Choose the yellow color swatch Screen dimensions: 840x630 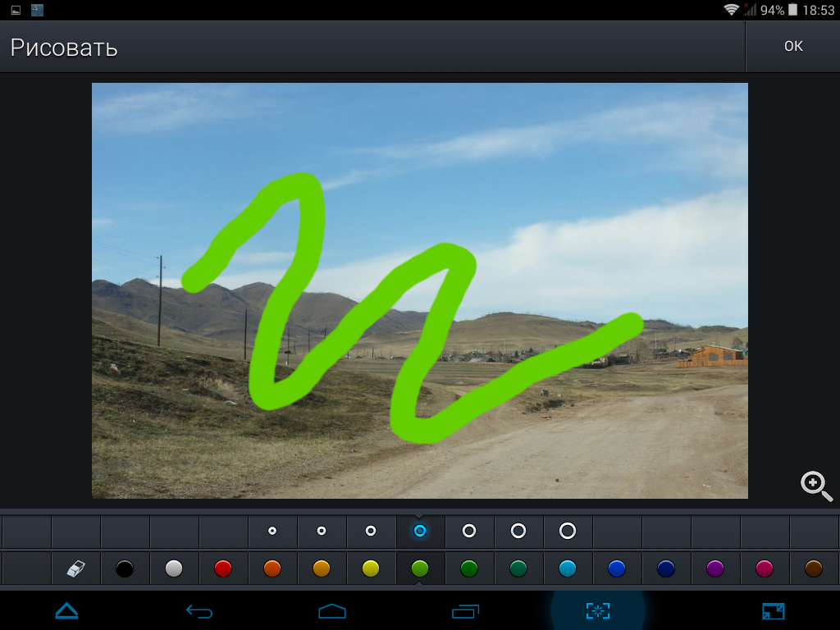[x=371, y=568]
